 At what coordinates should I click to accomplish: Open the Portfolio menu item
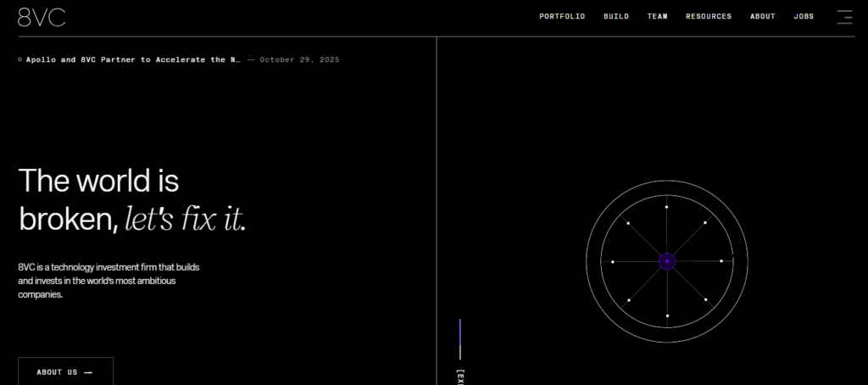(562, 16)
